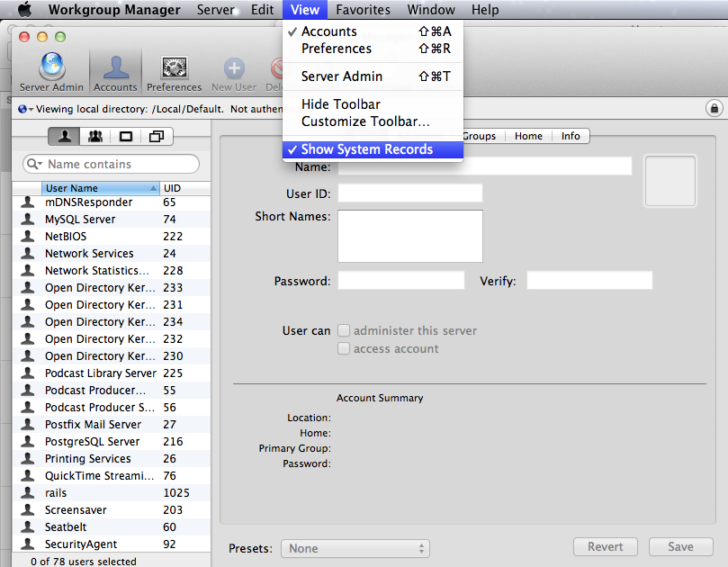The width and height of the screenshot is (728, 567).
Task: Open the Server menu
Action: (x=215, y=9)
